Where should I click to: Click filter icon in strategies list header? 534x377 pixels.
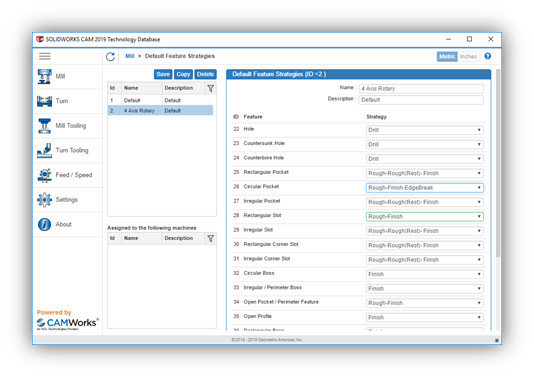click(x=210, y=89)
